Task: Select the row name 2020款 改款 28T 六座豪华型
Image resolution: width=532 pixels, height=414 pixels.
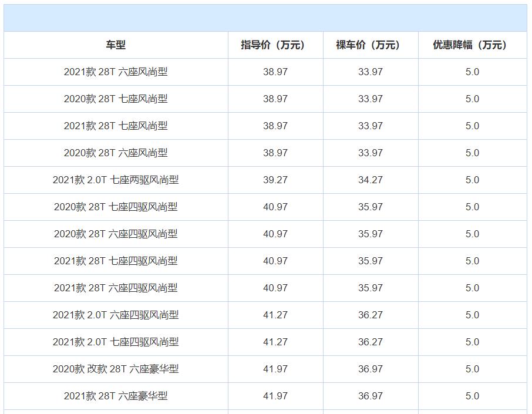Action: point(116,369)
